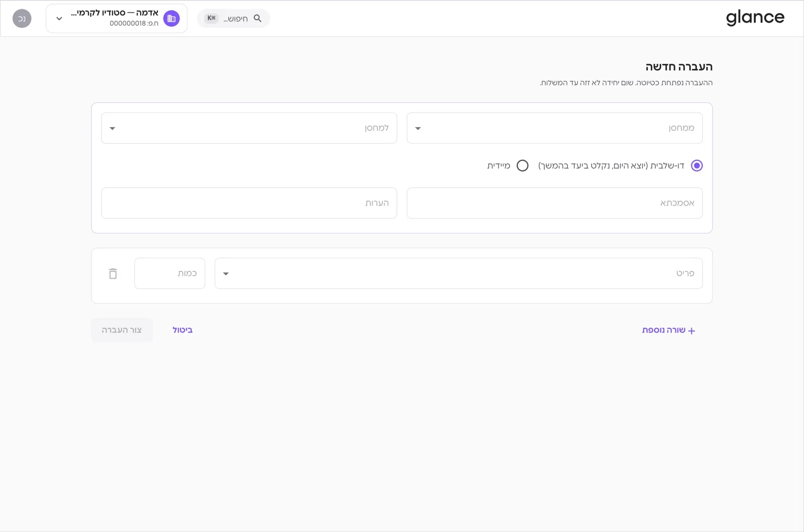Add a row with שורה נוספת
Image resolution: width=804 pixels, height=532 pixels.
coord(668,330)
